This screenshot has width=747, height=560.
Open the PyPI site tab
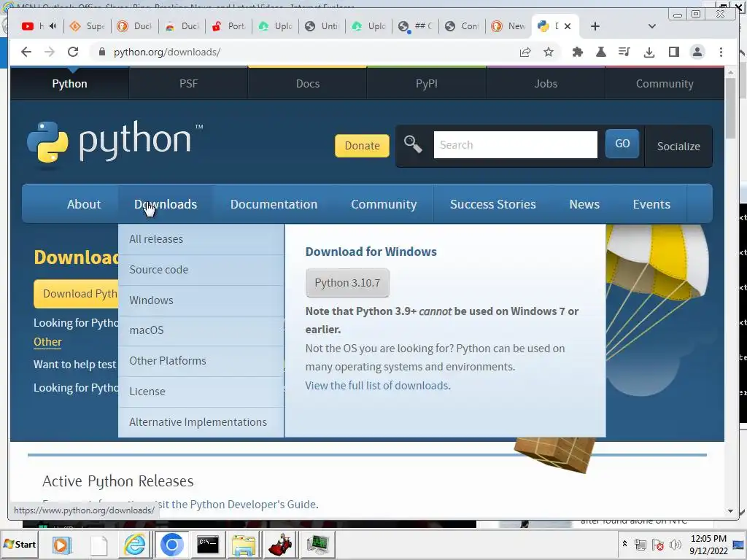tap(426, 83)
